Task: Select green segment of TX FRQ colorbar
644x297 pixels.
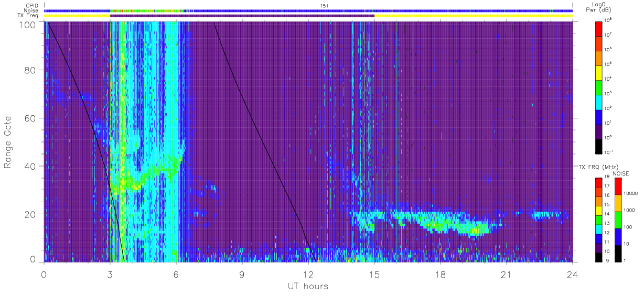Action: pos(599,220)
